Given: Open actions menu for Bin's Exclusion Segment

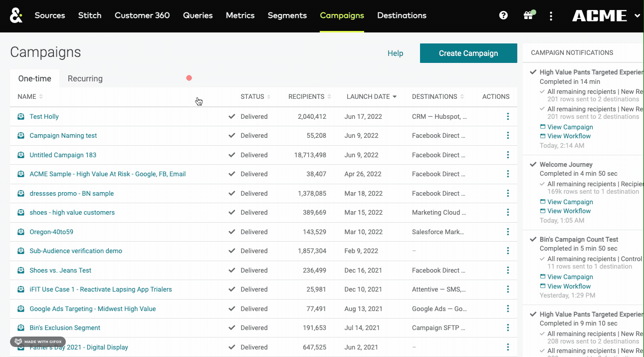Looking at the screenshot, I should tap(508, 328).
